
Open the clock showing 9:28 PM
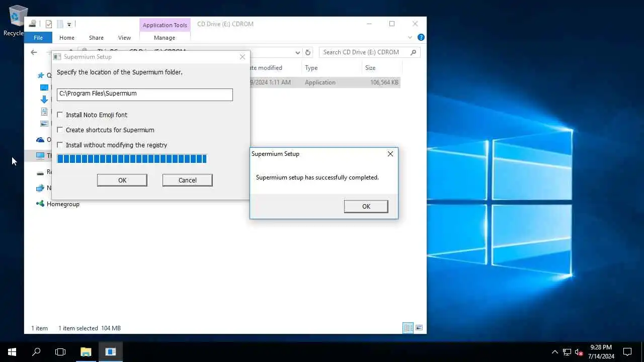click(x=601, y=352)
